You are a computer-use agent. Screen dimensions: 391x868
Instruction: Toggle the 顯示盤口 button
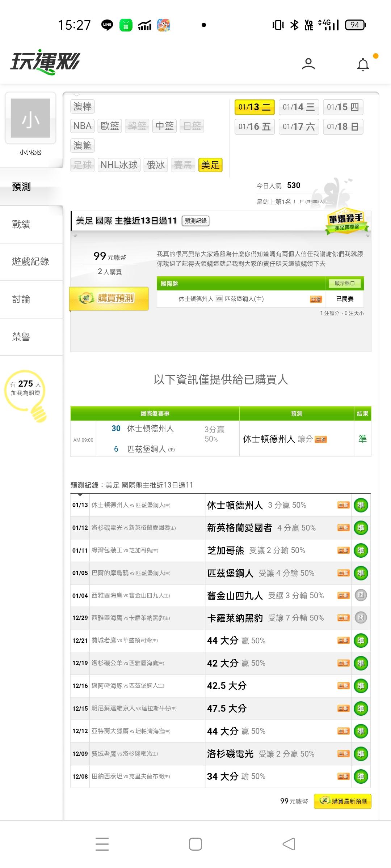pos(345,283)
